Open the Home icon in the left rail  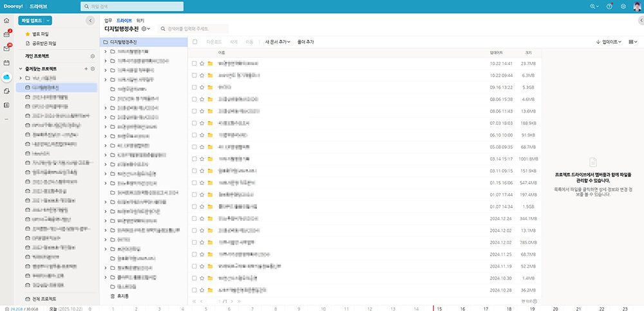6,21
